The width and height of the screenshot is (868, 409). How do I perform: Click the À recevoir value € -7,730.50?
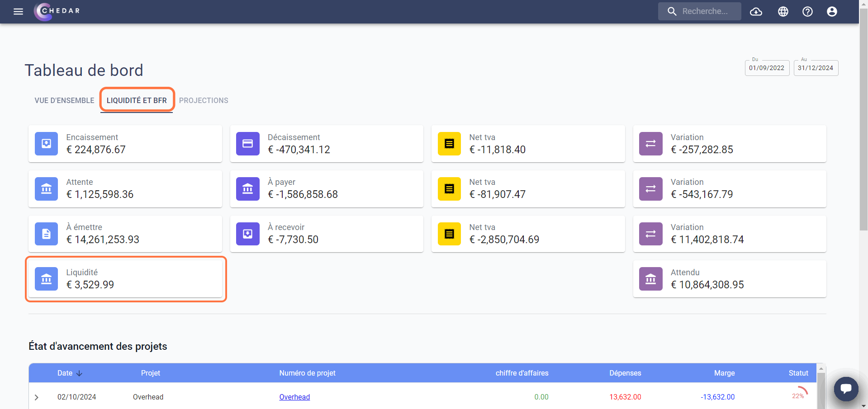[x=293, y=240]
